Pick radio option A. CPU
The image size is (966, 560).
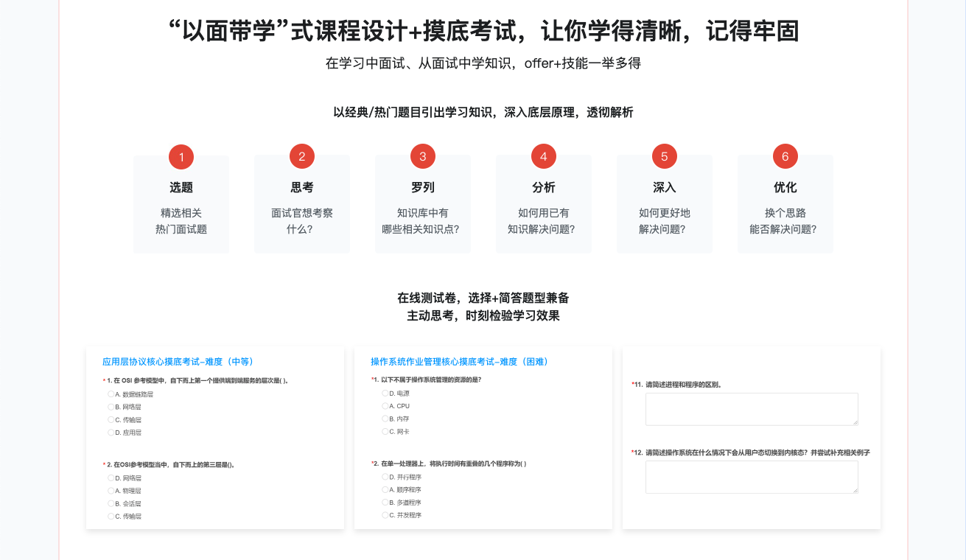[x=385, y=406]
